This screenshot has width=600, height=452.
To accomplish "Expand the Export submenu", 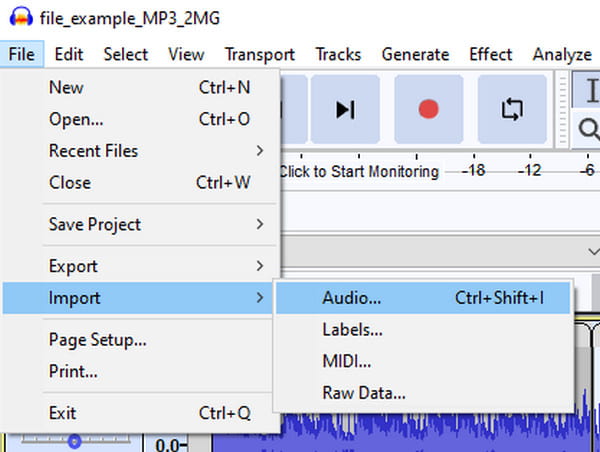I will point(140,266).
